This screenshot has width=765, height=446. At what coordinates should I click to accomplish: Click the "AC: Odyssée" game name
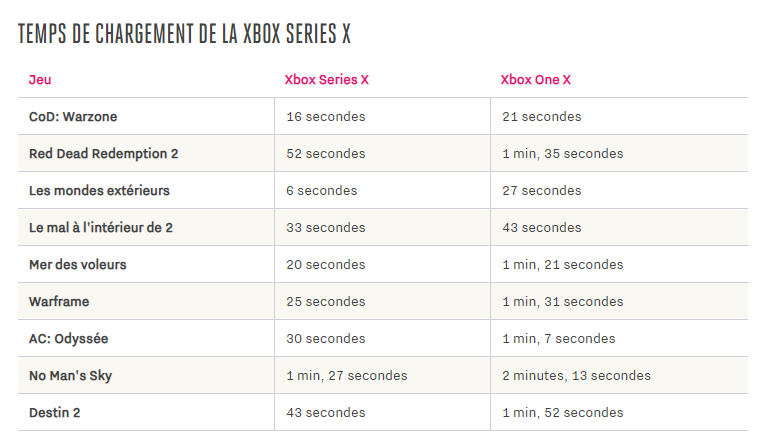click(x=68, y=339)
